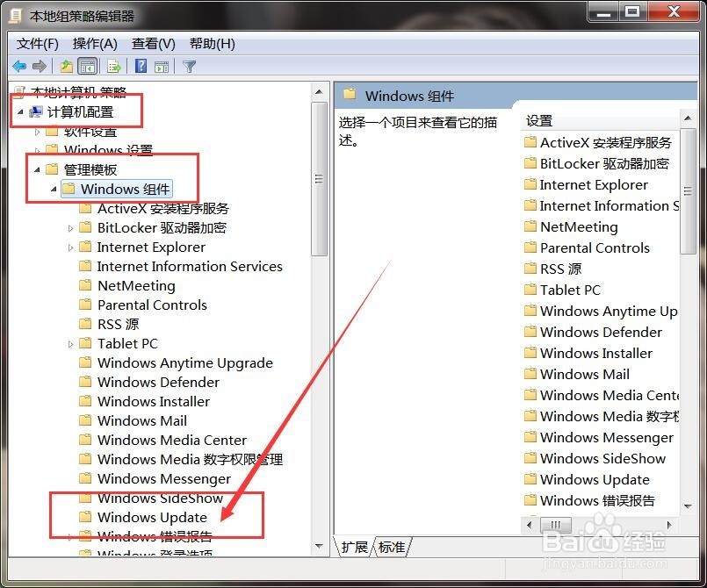The image size is (707, 588).
Task: Click the settings list scroll down arrow
Action: tap(688, 506)
